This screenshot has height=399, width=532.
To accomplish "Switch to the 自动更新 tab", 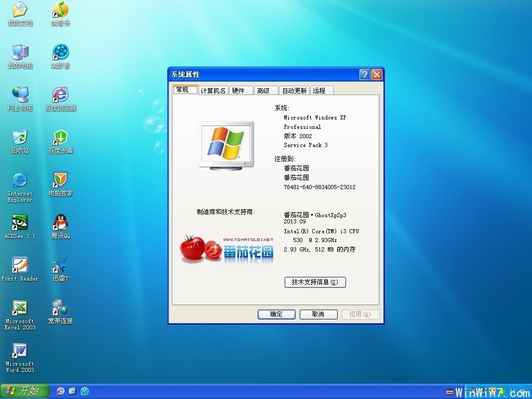I will pyautogui.click(x=294, y=90).
